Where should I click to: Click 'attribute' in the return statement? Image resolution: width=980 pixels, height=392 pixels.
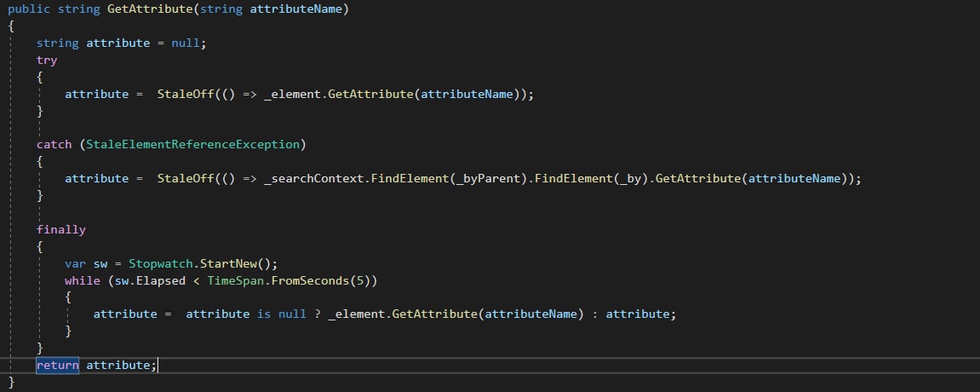click(x=118, y=365)
